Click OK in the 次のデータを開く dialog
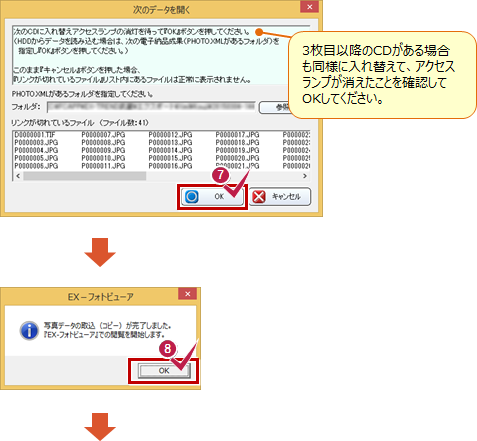Viewport: 477px width, 441px height. click(x=212, y=197)
